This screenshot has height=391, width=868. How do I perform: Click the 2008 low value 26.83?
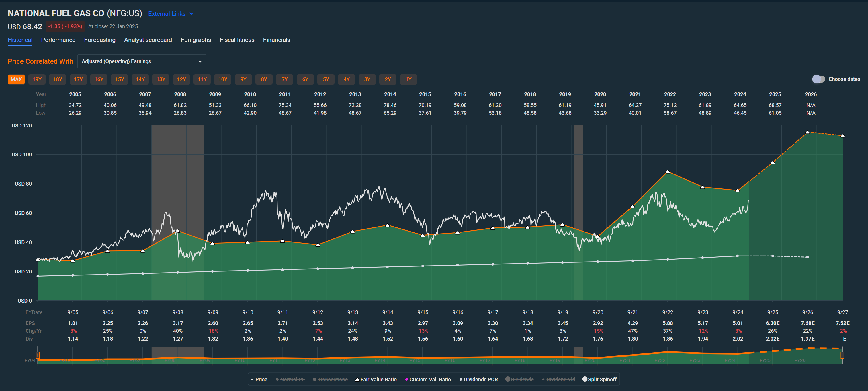pyautogui.click(x=180, y=113)
